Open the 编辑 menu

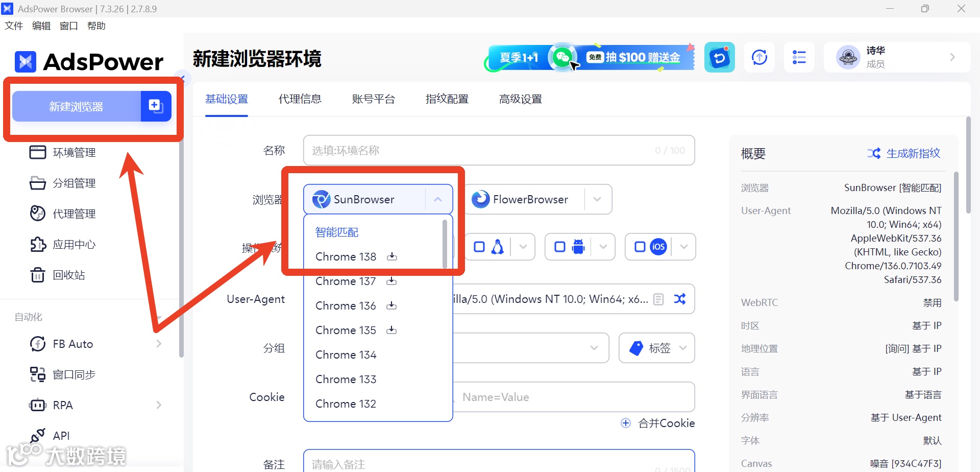coord(41,26)
